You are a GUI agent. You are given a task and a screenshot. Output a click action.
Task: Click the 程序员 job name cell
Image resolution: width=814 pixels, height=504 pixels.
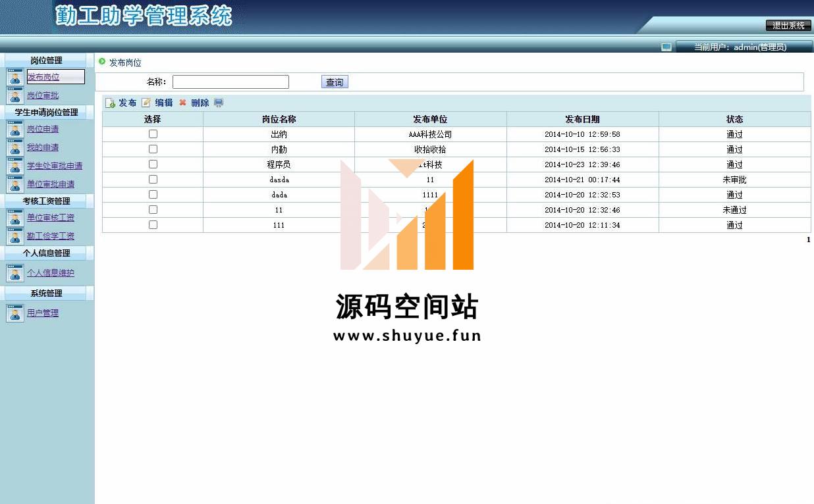pos(279,164)
